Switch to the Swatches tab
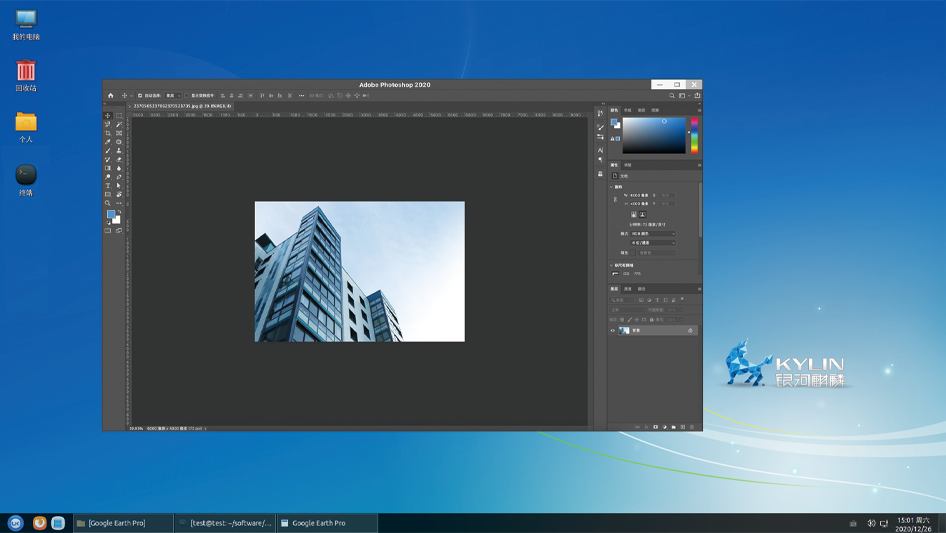Image resolution: width=946 pixels, height=533 pixels. click(627, 110)
